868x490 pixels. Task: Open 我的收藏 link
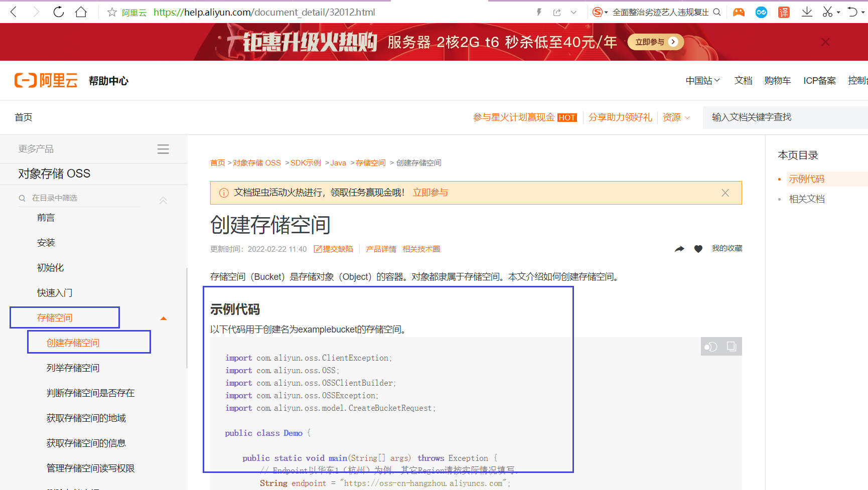(727, 248)
